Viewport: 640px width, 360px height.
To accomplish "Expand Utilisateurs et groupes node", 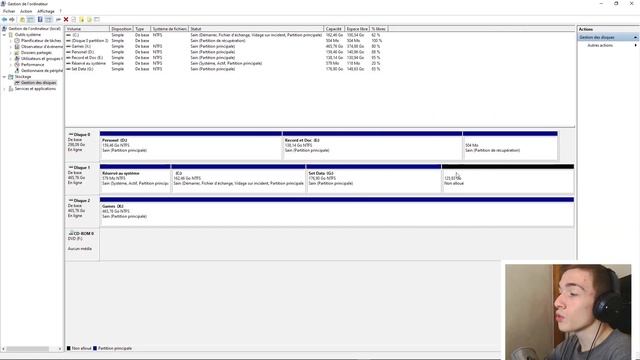I will pos(11,58).
